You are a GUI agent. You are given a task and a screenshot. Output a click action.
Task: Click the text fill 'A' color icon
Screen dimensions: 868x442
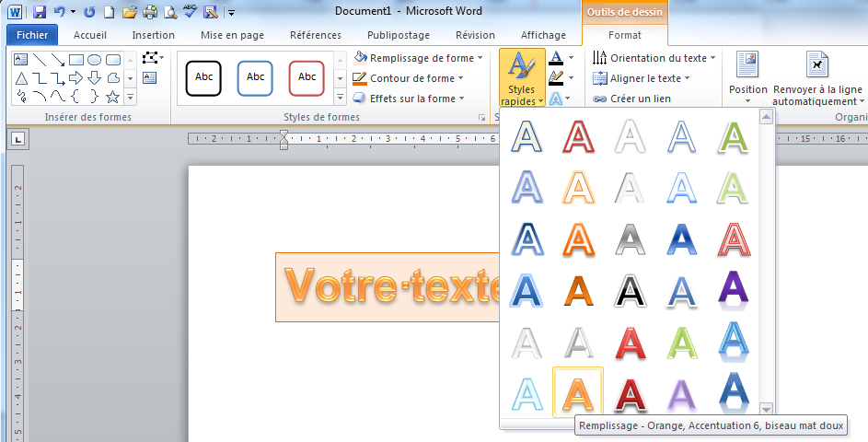point(556,58)
